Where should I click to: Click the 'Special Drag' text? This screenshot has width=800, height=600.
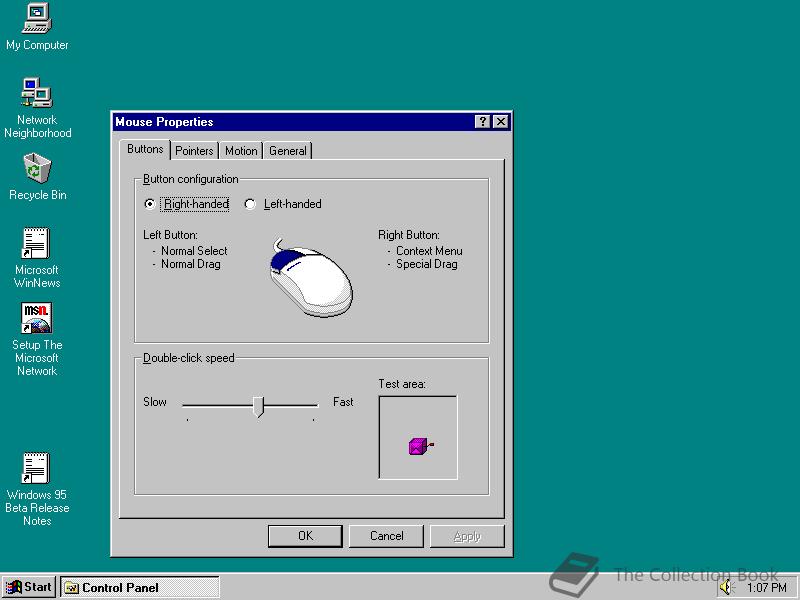[427, 264]
